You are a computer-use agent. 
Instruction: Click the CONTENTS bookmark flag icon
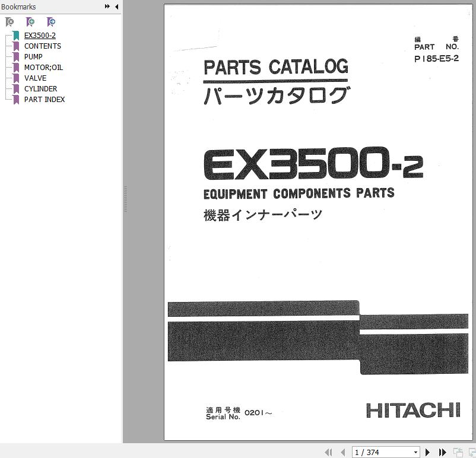16,46
